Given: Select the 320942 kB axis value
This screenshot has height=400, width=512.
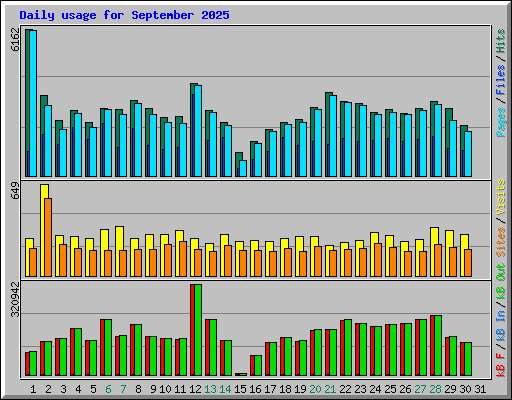Looking at the screenshot, I should coord(15,299).
